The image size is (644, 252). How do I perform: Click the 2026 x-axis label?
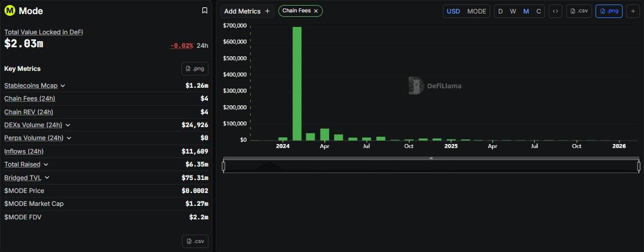click(x=619, y=146)
